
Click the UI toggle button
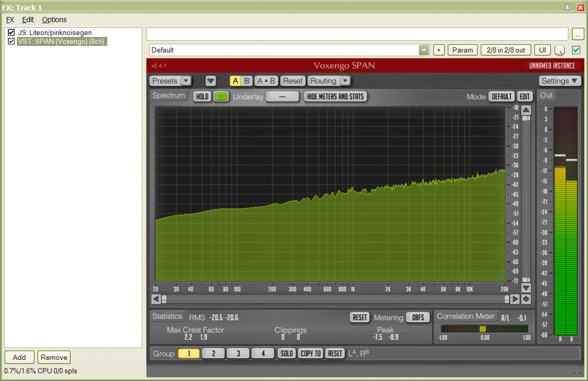(x=542, y=50)
